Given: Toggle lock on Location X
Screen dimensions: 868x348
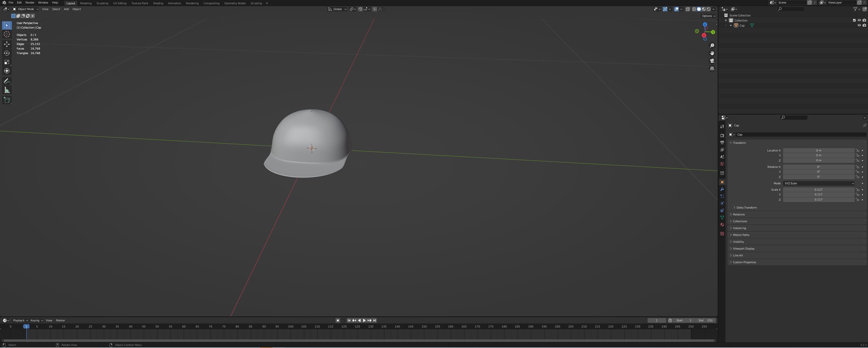Looking at the screenshot, I should [x=858, y=150].
